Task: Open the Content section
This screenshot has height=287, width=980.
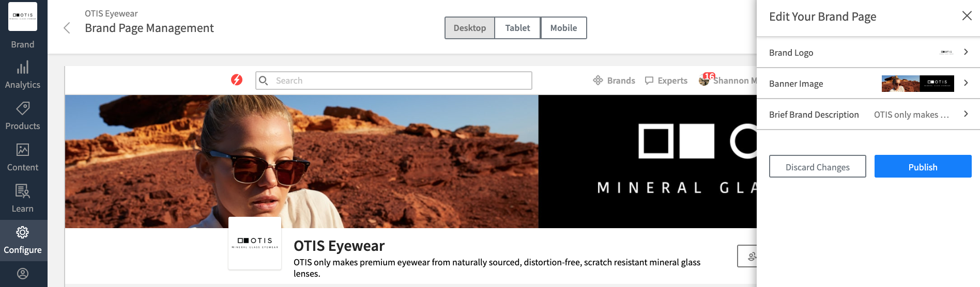Action: 23,157
